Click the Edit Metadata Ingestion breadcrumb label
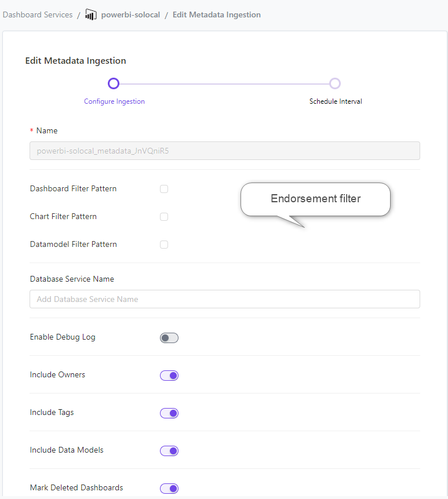 tap(216, 14)
